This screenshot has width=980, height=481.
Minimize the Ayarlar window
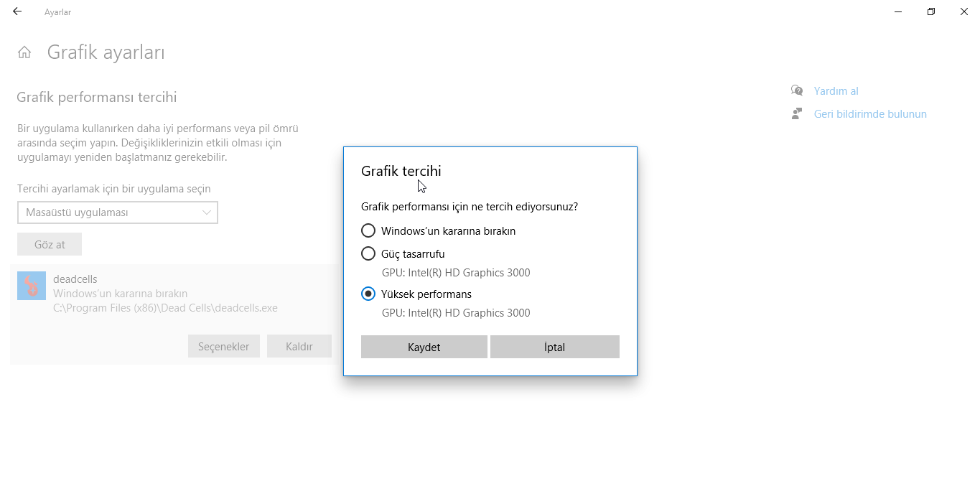coord(898,11)
